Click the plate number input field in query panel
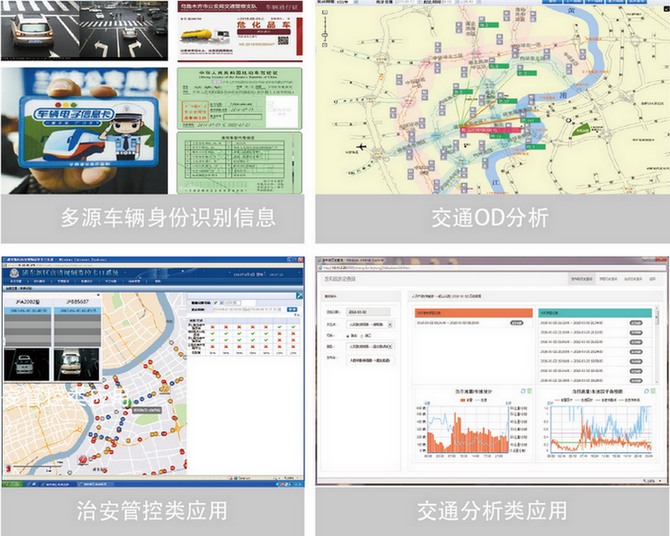The image size is (670, 536). (233, 303)
